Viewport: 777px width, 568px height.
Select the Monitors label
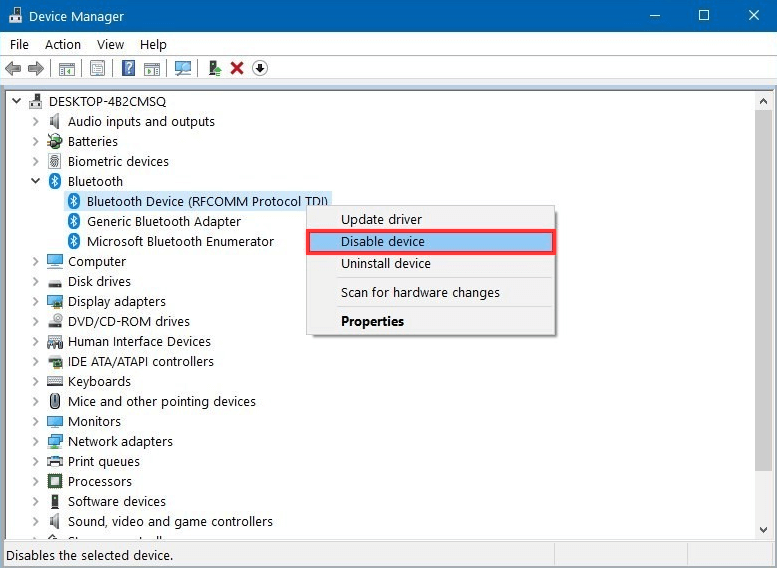tap(94, 421)
